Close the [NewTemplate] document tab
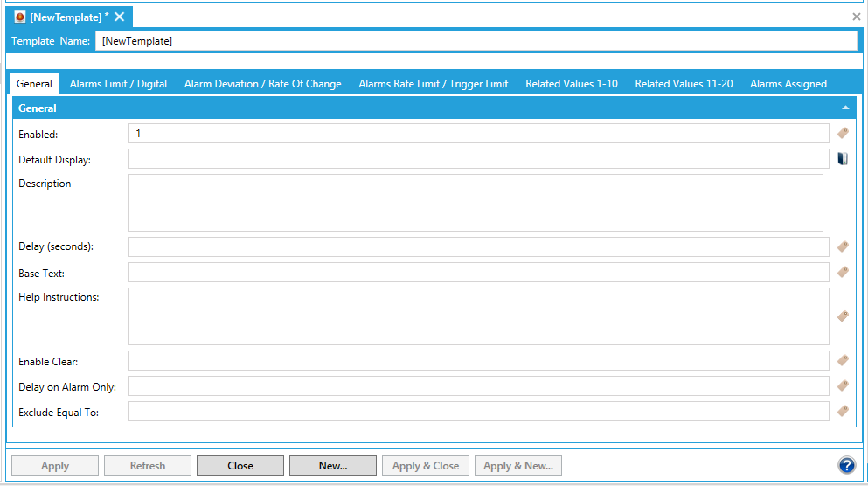The width and height of the screenshot is (868, 486). [120, 17]
